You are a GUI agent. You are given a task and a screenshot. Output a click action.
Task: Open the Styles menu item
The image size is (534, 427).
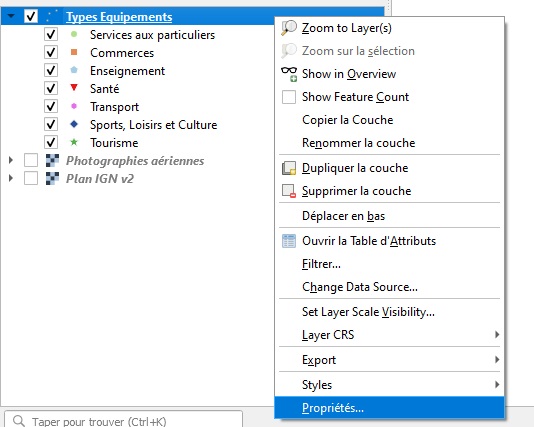[x=389, y=385]
